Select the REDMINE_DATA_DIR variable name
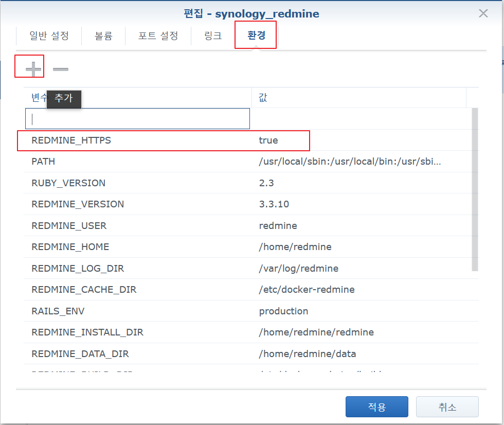 80,354
